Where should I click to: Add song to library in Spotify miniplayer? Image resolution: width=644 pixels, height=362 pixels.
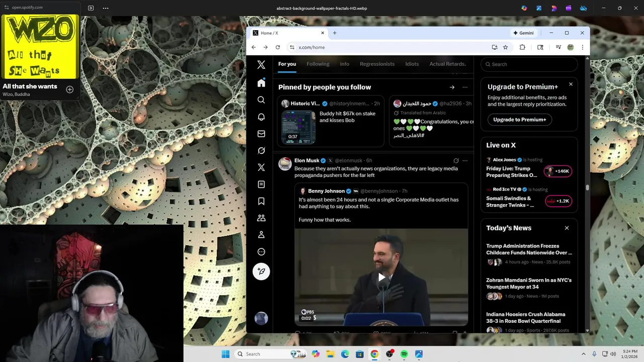click(69, 89)
